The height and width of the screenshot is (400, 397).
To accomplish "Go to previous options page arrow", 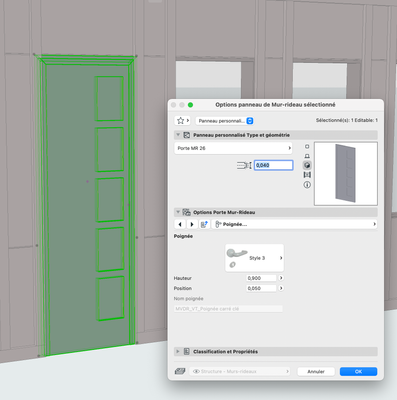I will tap(180, 224).
